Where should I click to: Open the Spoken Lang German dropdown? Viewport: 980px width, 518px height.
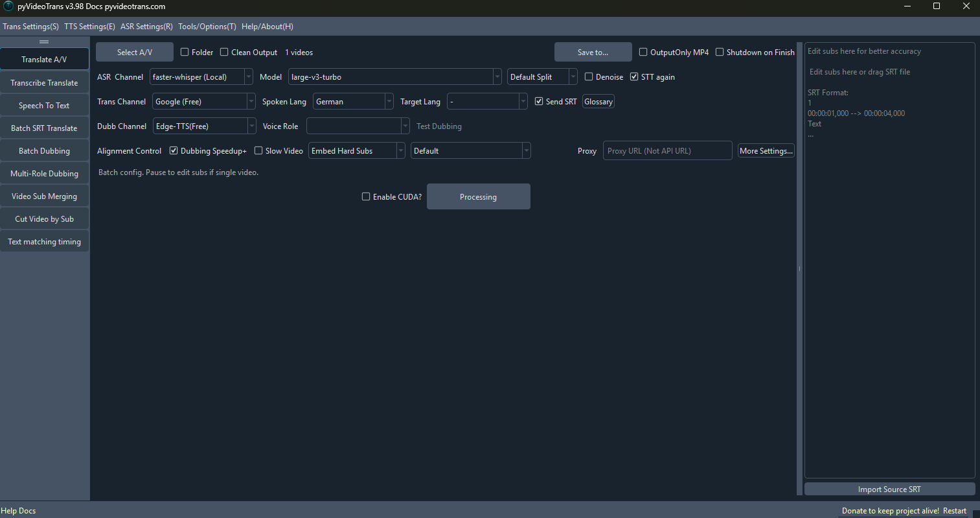[x=353, y=102]
